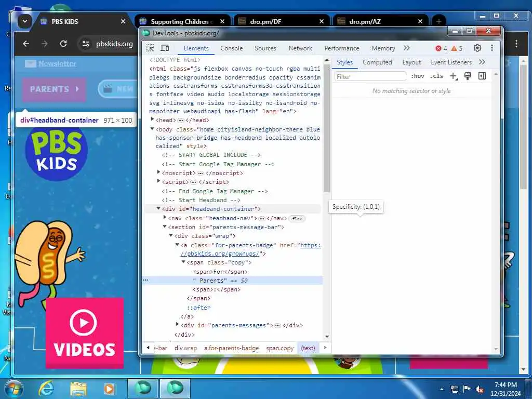Image resolution: width=532 pixels, height=399 pixels.
Task: Toggle the .cls element classes button
Action: tap(436, 76)
